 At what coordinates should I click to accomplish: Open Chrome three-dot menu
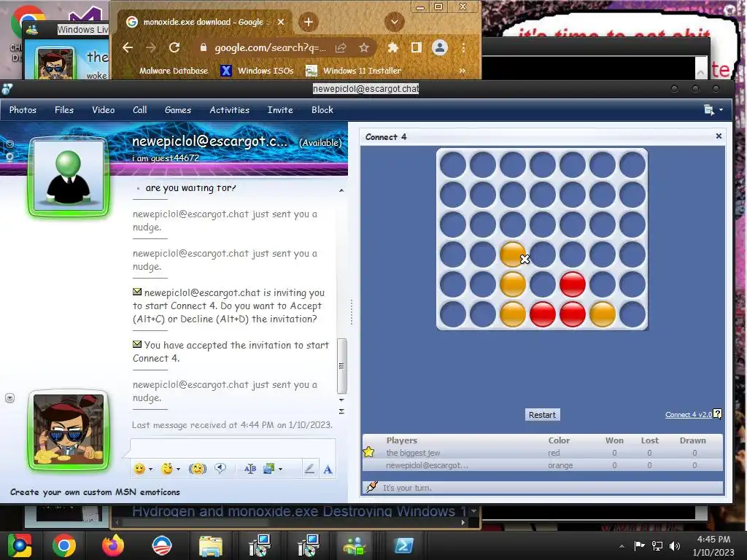click(x=463, y=47)
